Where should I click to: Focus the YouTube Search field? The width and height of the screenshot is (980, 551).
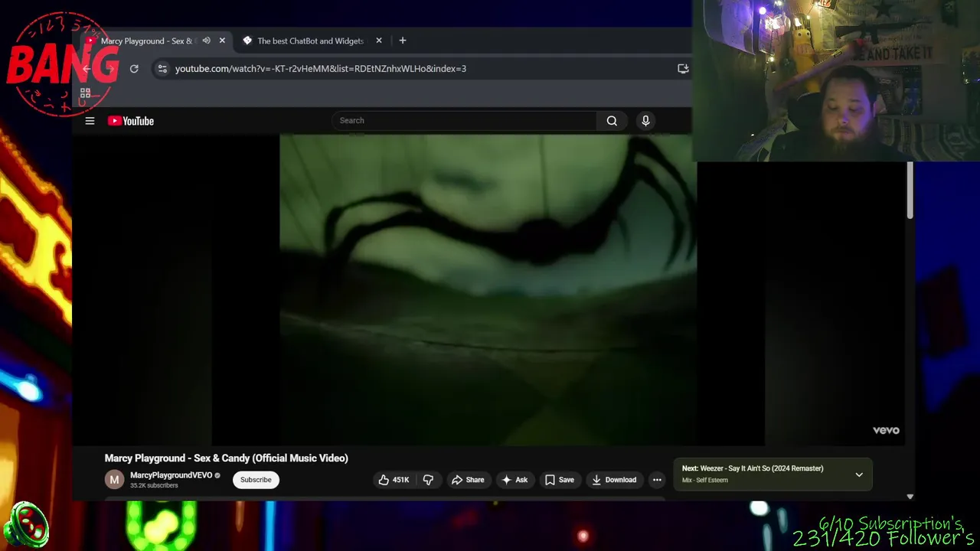tap(465, 120)
